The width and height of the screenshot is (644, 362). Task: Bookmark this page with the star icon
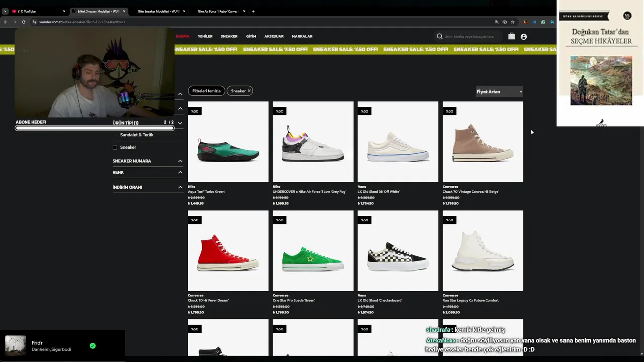pyautogui.click(x=513, y=22)
